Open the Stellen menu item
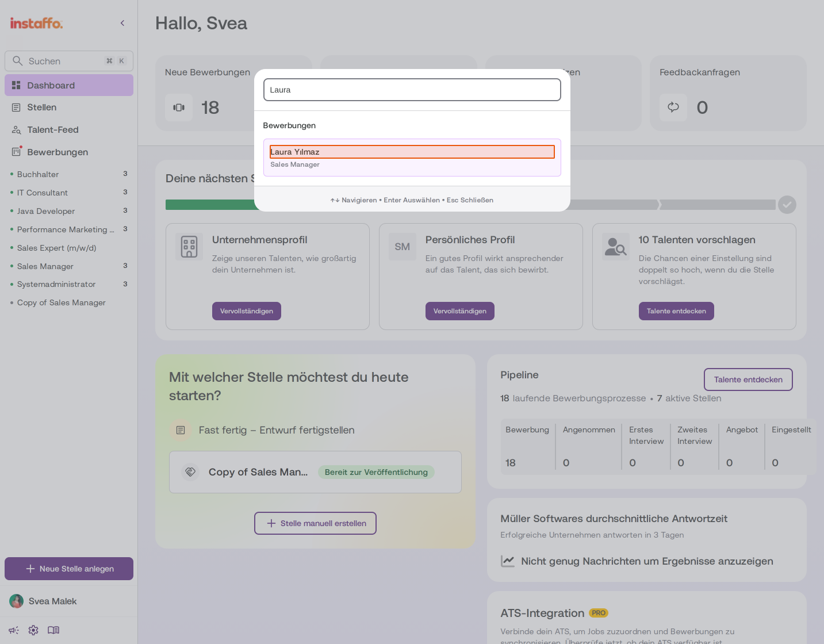Screen dimensions: 824x644 pos(69,108)
